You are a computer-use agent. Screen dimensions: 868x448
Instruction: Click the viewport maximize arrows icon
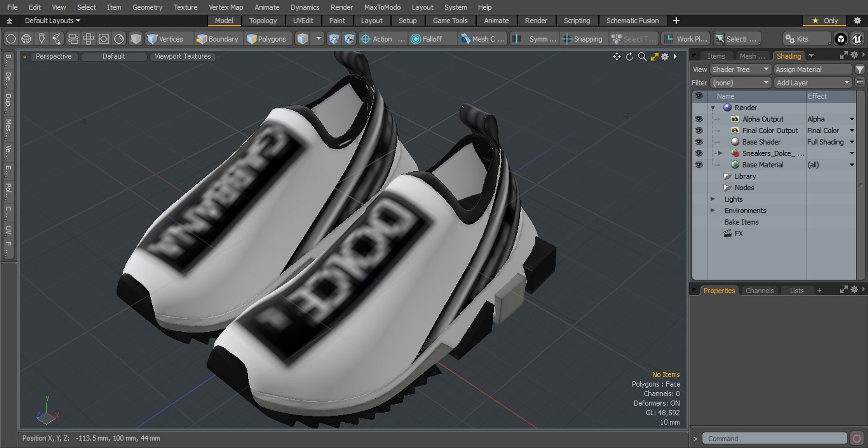(x=654, y=57)
